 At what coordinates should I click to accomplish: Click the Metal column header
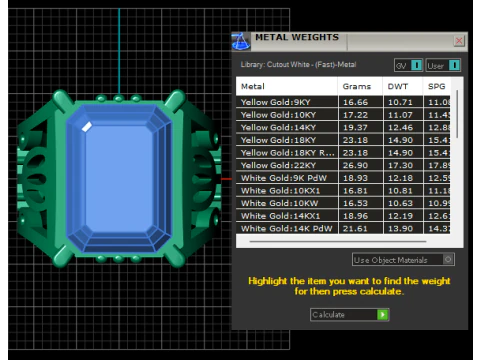[x=287, y=86]
